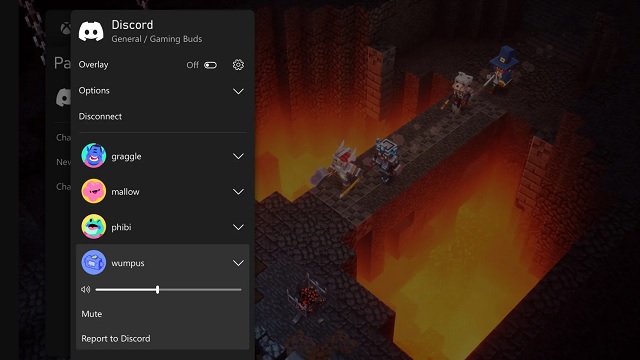Click graggle's avatar icon

94,156
